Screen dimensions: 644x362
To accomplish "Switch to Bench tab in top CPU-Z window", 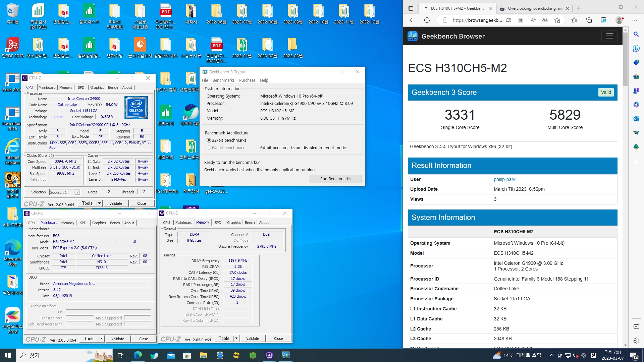I will 113,87.
